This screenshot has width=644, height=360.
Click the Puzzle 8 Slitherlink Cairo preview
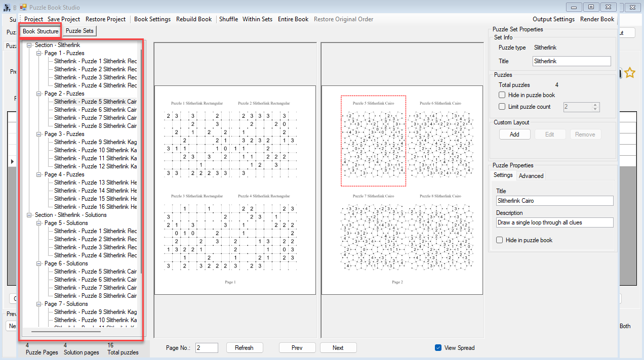point(440,234)
